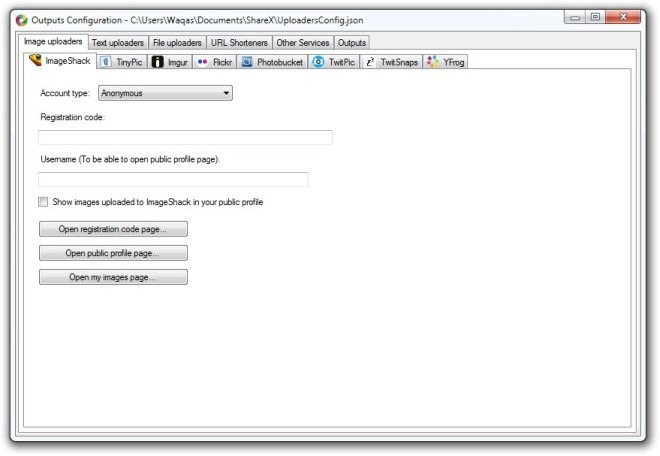Click Open public profile page button
Image resolution: width=660 pixels, height=456 pixels.
[x=113, y=253]
